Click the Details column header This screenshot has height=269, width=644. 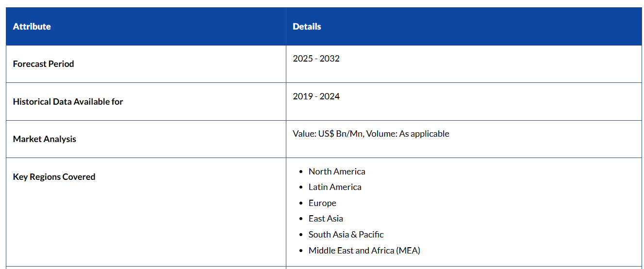[307, 27]
